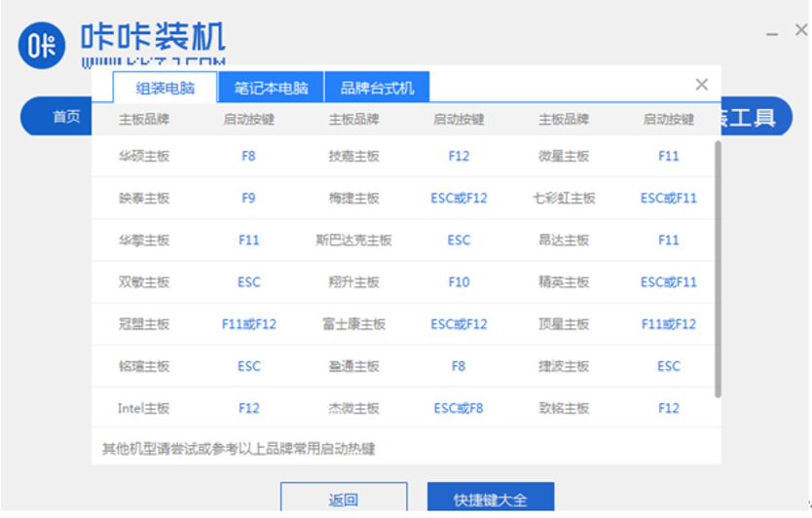Click F12 key for Intel主板
Image resolution: width=812 pixels, height=518 pixels.
[x=248, y=408]
